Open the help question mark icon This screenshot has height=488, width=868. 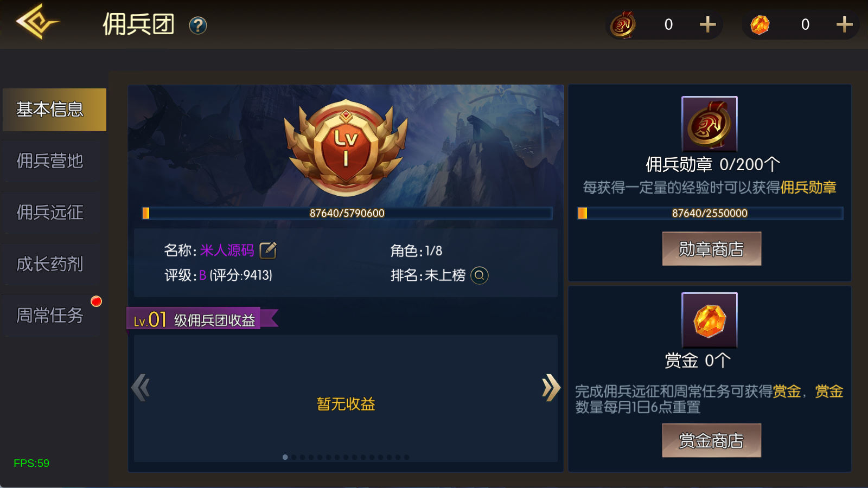pos(198,25)
